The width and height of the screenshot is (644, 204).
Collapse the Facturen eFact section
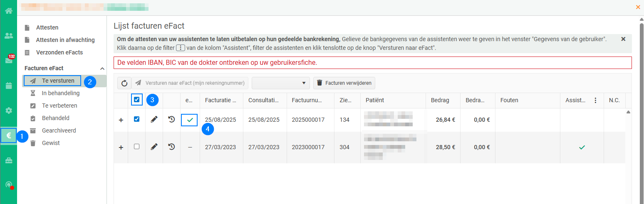coord(102,68)
